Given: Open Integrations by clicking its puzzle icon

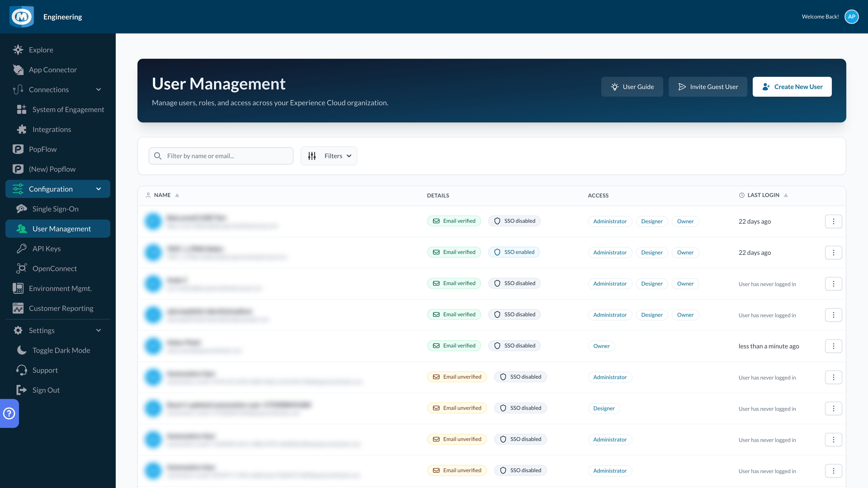Looking at the screenshot, I should click(x=21, y=129).
